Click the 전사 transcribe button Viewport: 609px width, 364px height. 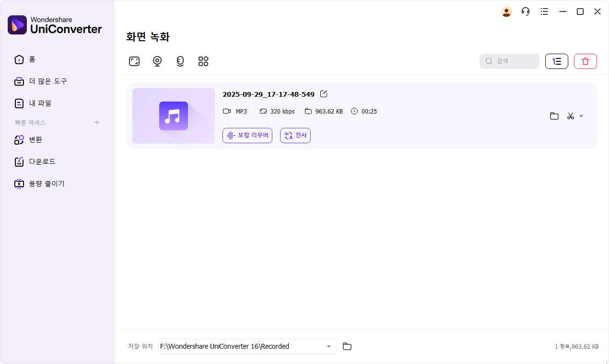[295, 136]
